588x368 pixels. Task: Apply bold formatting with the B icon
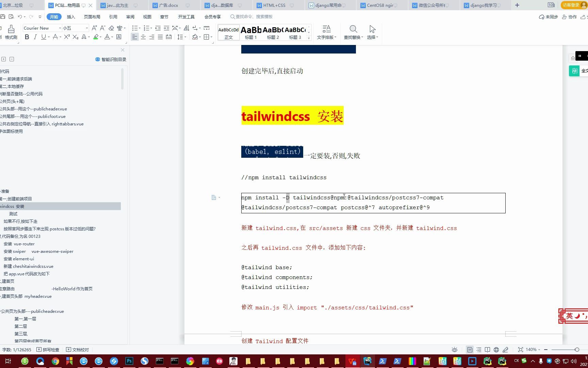click(27, 37)
